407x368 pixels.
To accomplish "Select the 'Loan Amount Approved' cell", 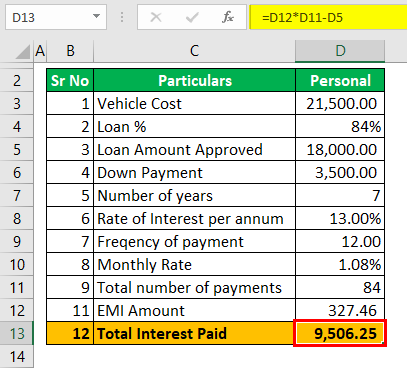I will (x=195, y=150).
